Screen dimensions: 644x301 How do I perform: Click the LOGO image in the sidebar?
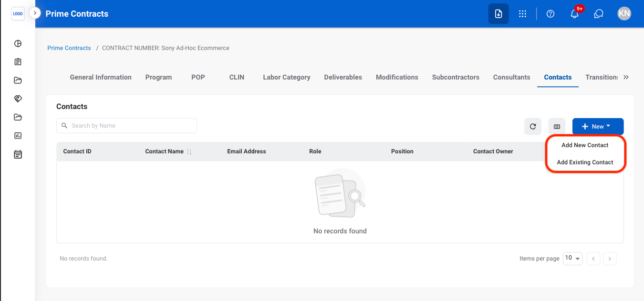click(18, 14)
